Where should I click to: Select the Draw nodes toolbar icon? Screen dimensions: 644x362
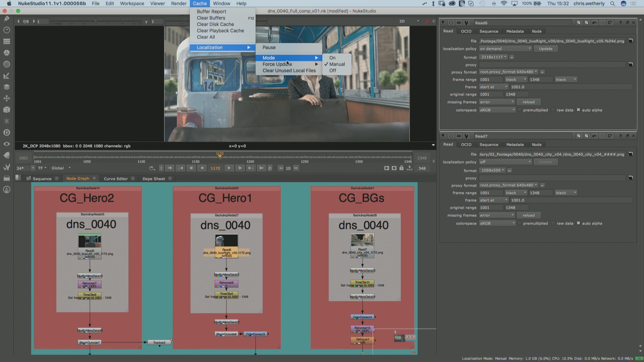(x=6, y=18)
